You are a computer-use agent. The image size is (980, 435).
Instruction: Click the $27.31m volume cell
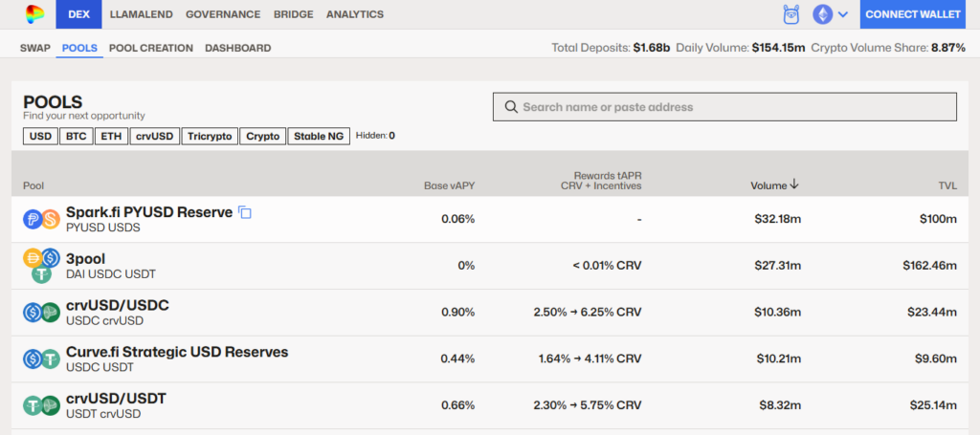pos(778,265)
